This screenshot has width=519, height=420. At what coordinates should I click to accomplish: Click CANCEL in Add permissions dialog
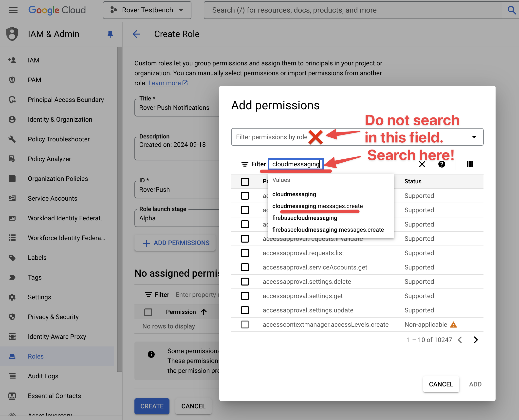441,384
